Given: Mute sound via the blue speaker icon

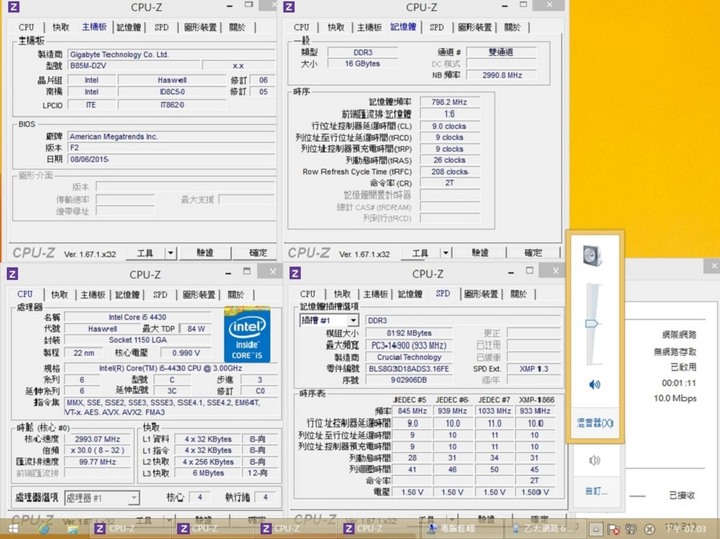Looking at the screenshot, I should click(x=595, y=384).
